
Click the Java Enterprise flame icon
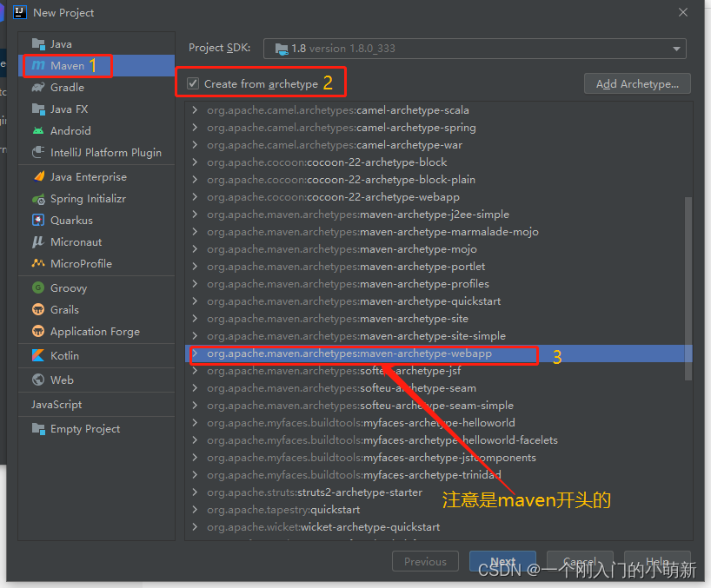[39, 176]
